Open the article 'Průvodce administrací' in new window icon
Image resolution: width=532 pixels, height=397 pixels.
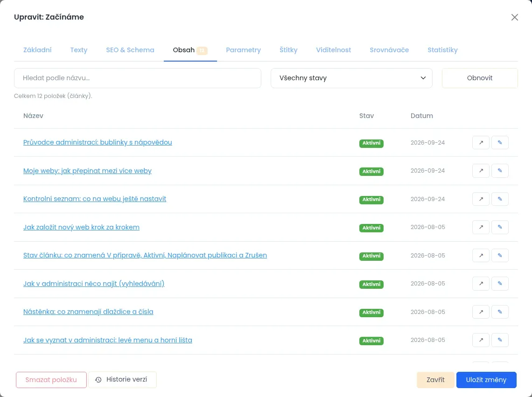(x=481, y=142)
